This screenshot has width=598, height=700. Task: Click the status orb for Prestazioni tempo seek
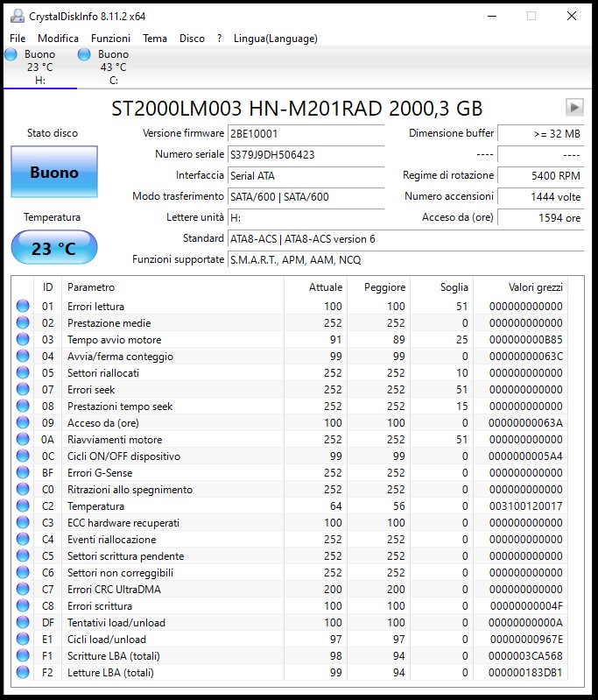point(23,406)
